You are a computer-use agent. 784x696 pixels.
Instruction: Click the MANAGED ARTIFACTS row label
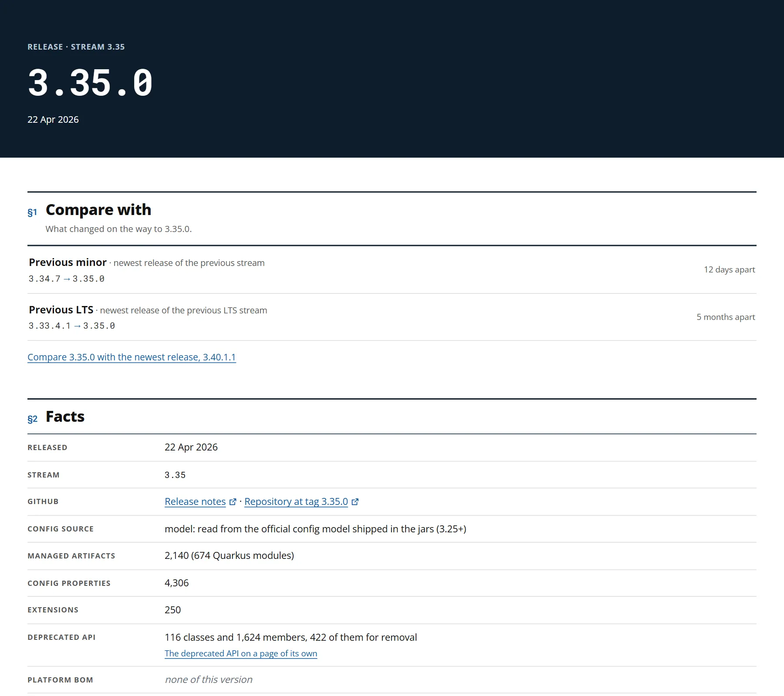click(x=71, y=556)
